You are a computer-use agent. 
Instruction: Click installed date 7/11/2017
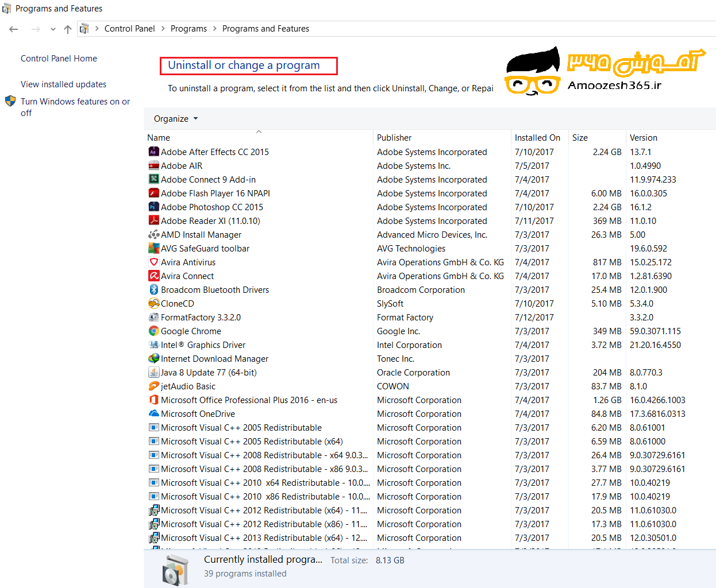(534, 220)
